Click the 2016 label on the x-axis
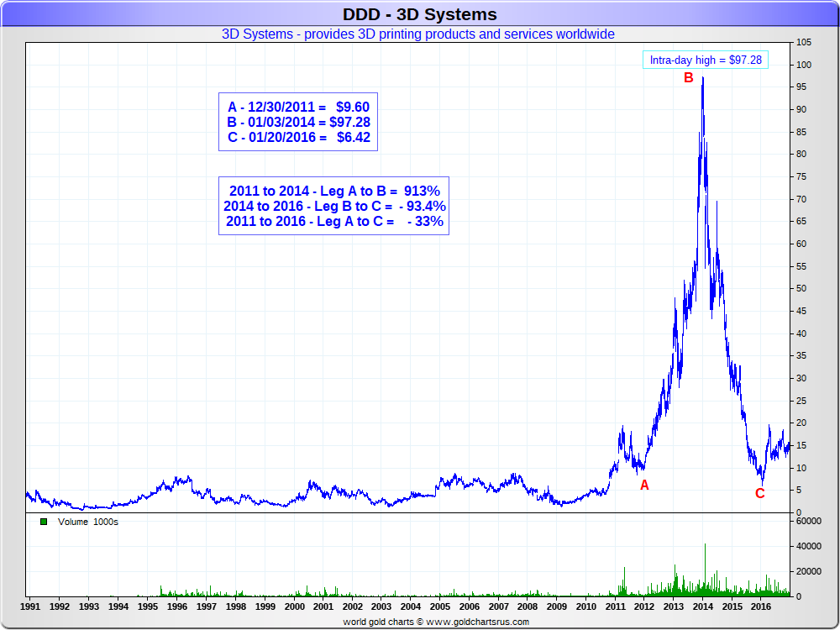Image resolution: width=840 pixels, height=630 pixels. (x=761, y=606)
